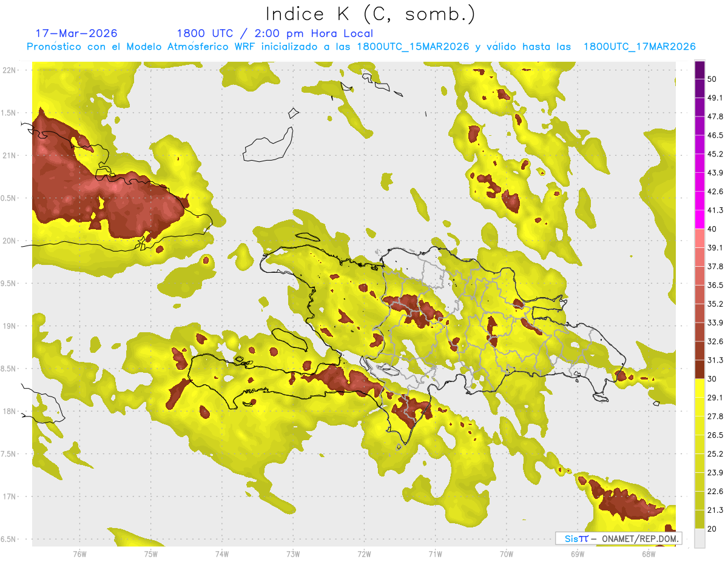Click the "37.8" colorbar value
The image size is (728, 562).
point(715,266)
